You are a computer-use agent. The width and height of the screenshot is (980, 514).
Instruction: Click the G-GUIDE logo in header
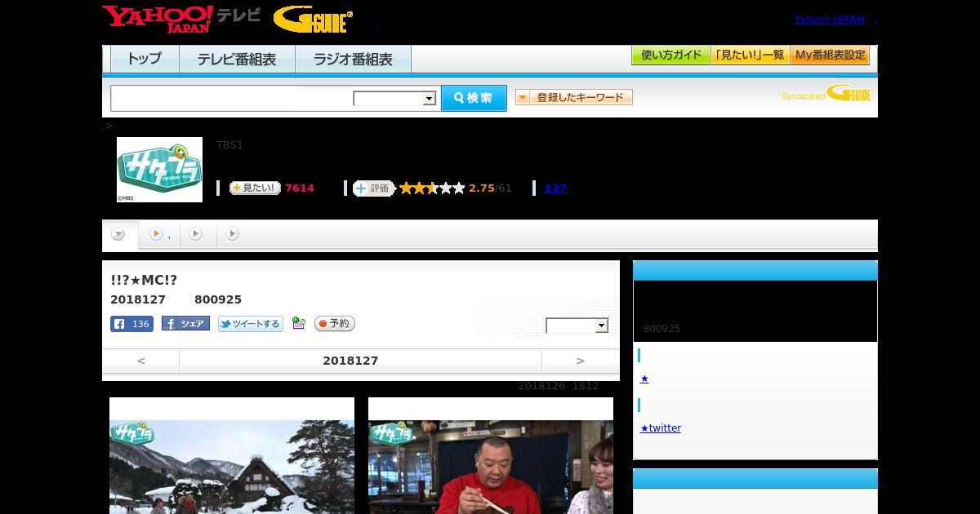coord(313,20)
